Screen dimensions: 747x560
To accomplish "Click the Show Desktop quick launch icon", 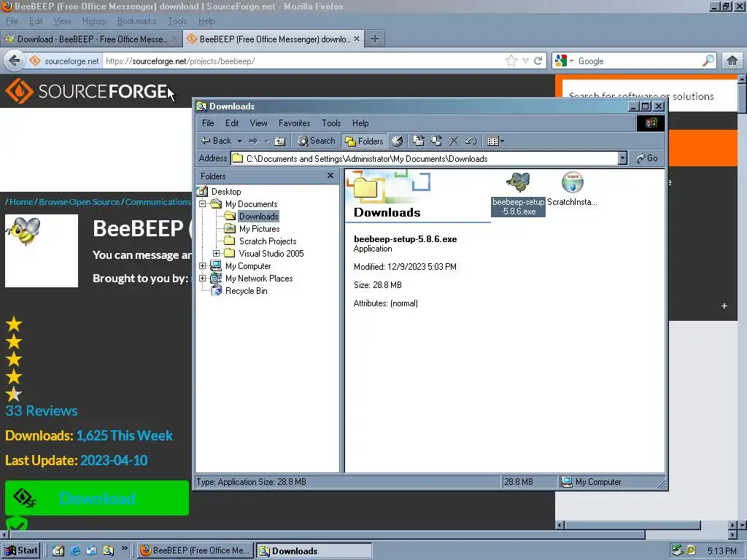I will point(58,551).
